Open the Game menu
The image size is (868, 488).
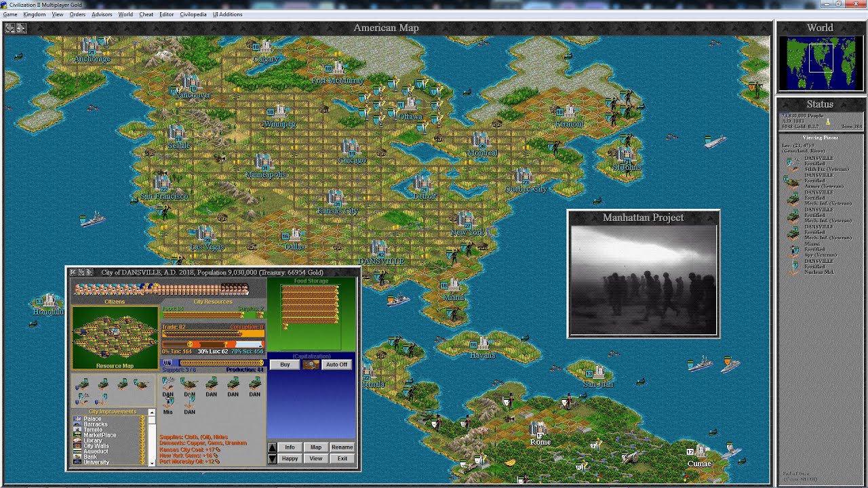click(x=10, y=14)
